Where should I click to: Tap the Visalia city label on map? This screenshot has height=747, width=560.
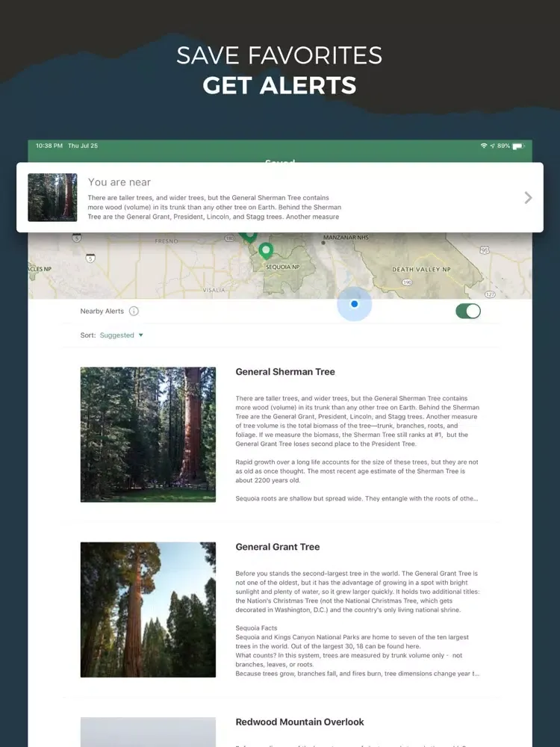(x=214, y=290)
